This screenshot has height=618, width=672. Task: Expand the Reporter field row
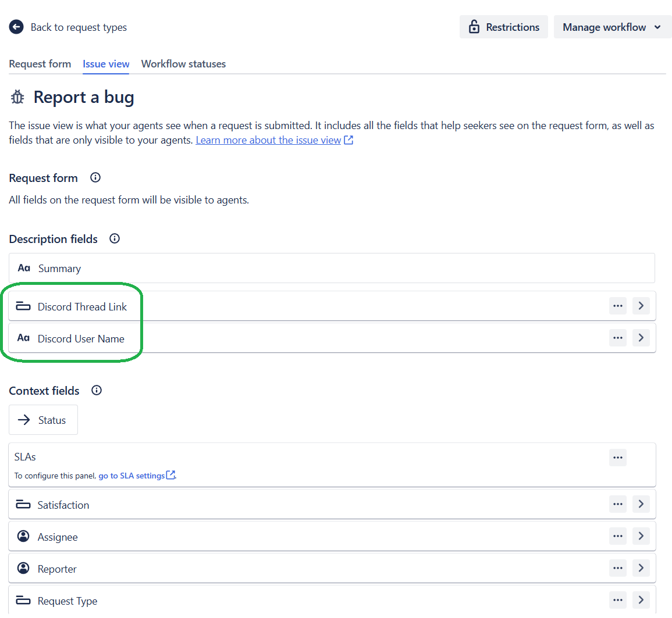tap(641, 567)
